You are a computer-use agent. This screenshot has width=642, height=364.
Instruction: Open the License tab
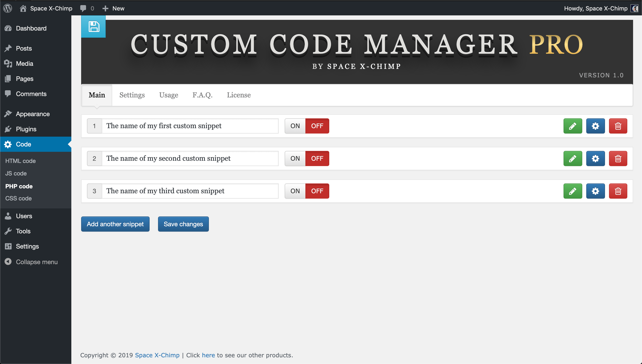(x=239, y=95)
